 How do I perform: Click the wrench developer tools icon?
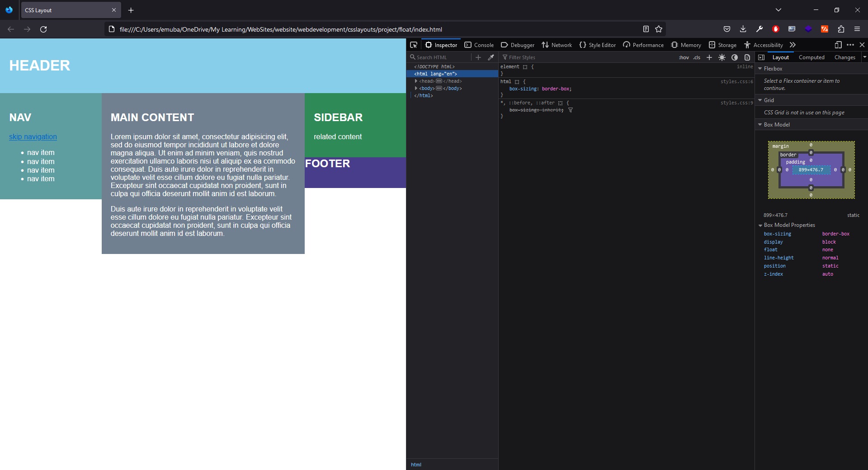pos(759,29)
